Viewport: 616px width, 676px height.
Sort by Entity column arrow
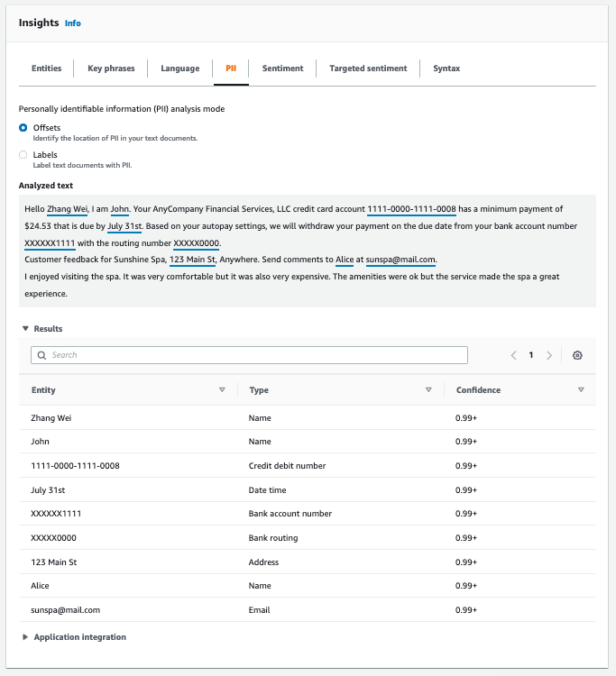pos(222,390)
